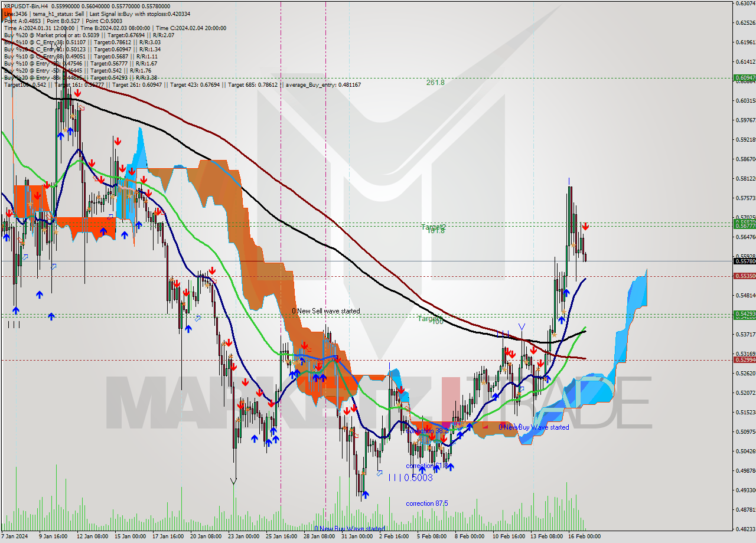The width and height of the screenshot is (756, 543).
Task: Click the red 0.55350 price tag
Action: (744, 276)
